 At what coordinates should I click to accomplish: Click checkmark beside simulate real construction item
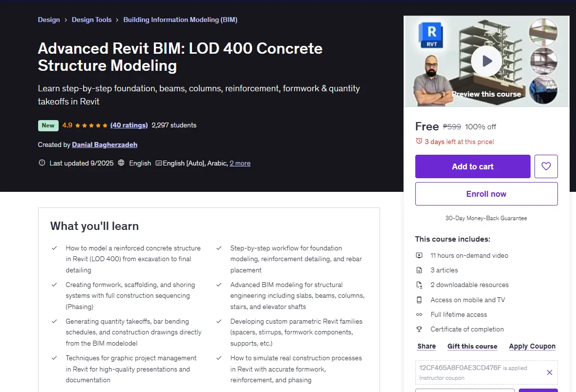pyautogui.click(x=219, y=358)
